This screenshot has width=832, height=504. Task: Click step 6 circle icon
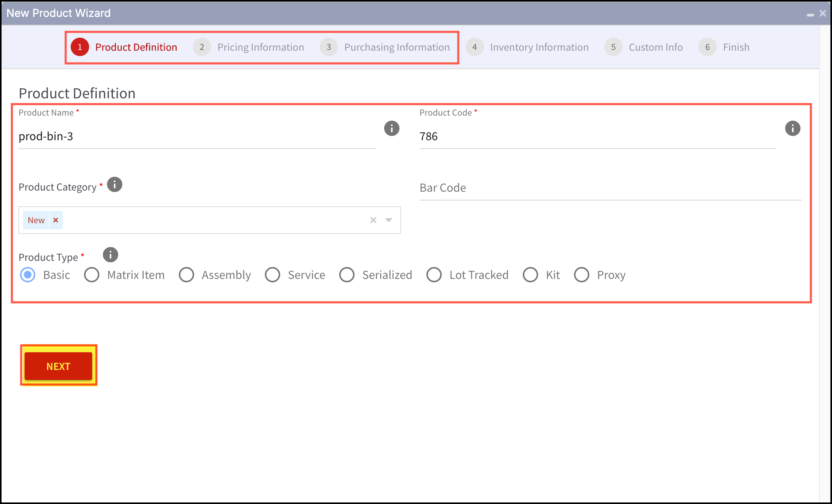click(x=708, y=47)
